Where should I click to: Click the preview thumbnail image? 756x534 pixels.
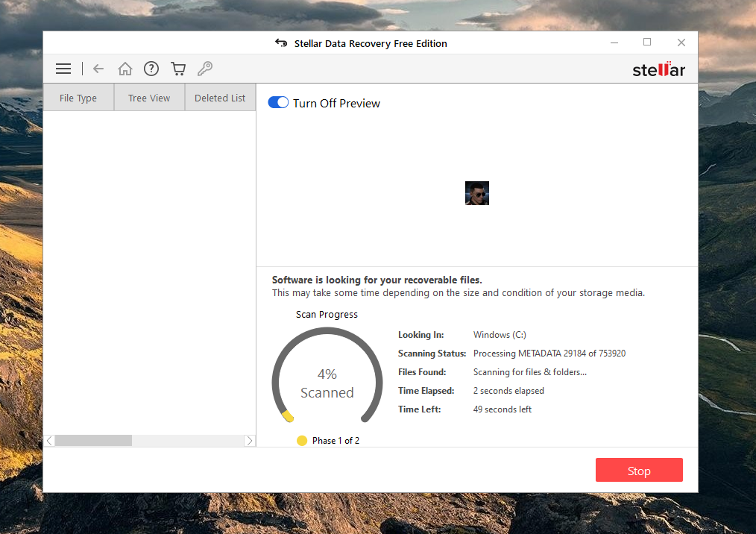477,193
